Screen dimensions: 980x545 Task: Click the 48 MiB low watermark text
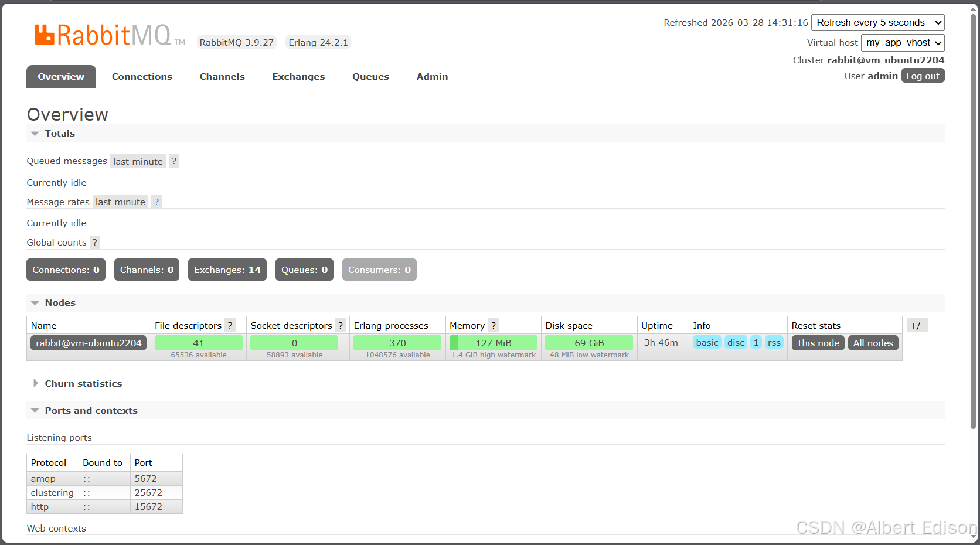click(x=589, y=355)
